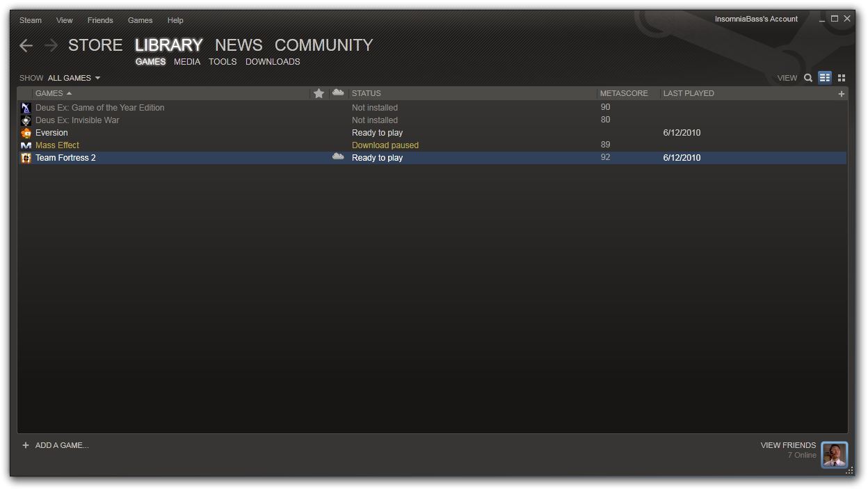The image size is (868, 489).
Task: Click Eversion's Ready to play status
Action: coord(377,133)
